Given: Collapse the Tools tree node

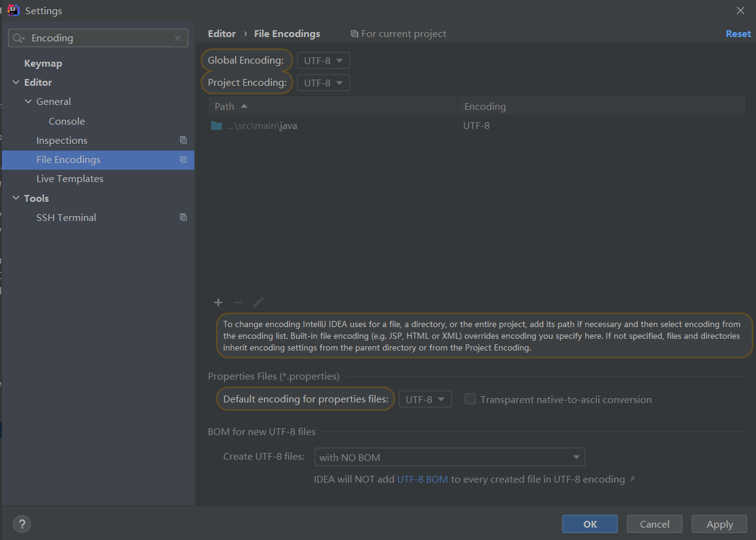Looking at the screenshot, I should pos(16,198).
